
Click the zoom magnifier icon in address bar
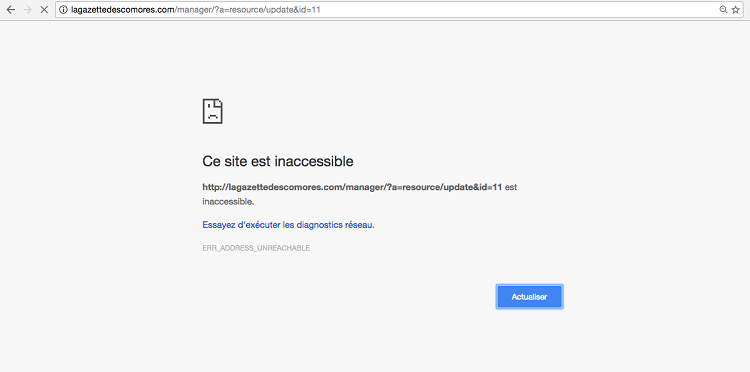tap(723, 10)
